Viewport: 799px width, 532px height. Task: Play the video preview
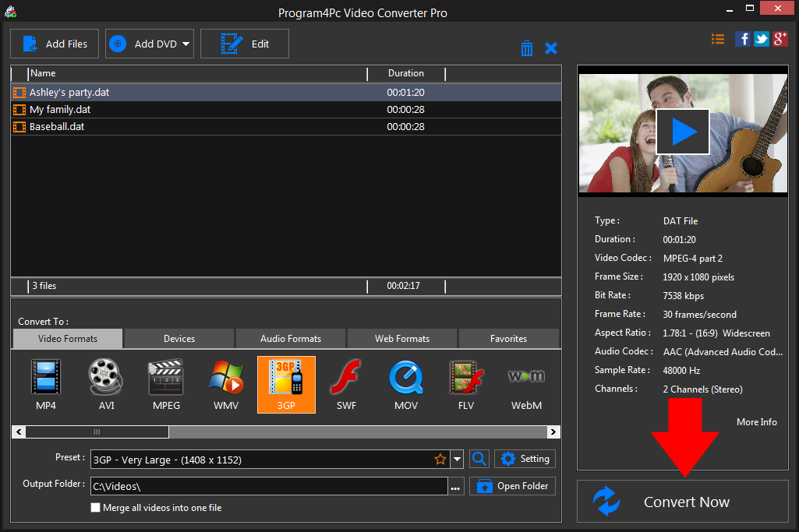[x=683, y=132]
